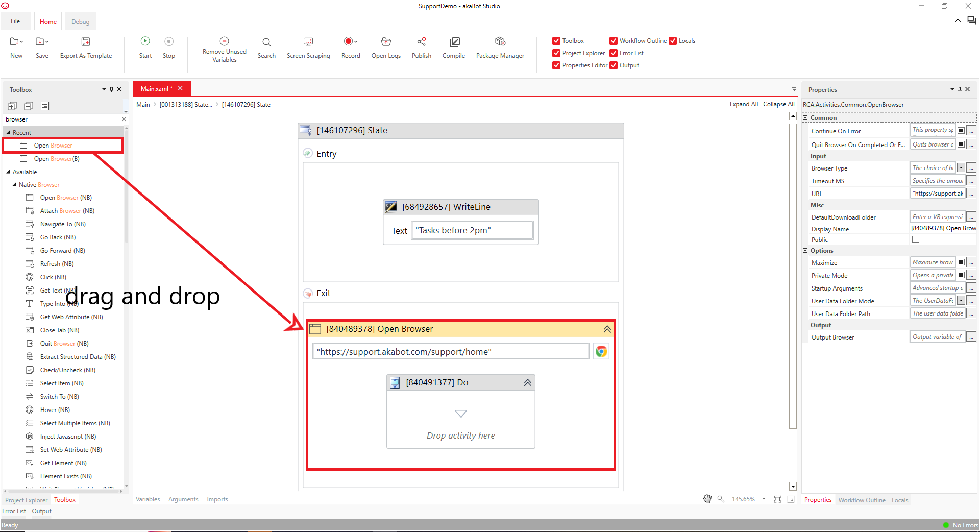This screenshot has height=532, width=980.
Task: Open Workflow Outline tab at bottom right
Action: (x=862, y=500)
